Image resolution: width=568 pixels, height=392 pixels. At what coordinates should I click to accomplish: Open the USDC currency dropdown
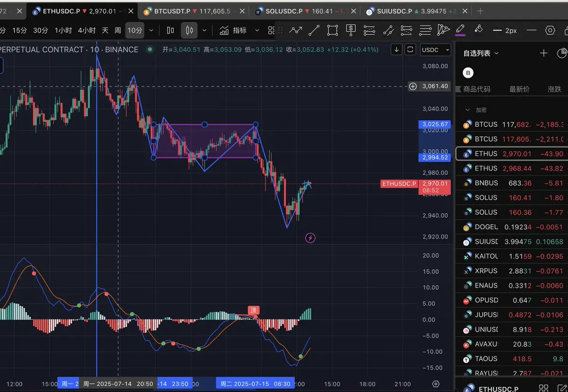click(435, 50)
